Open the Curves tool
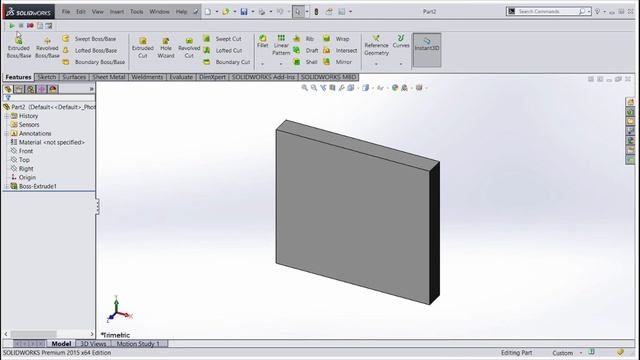The width and height of the screenshot is (640, 360). tap(401, 42)
